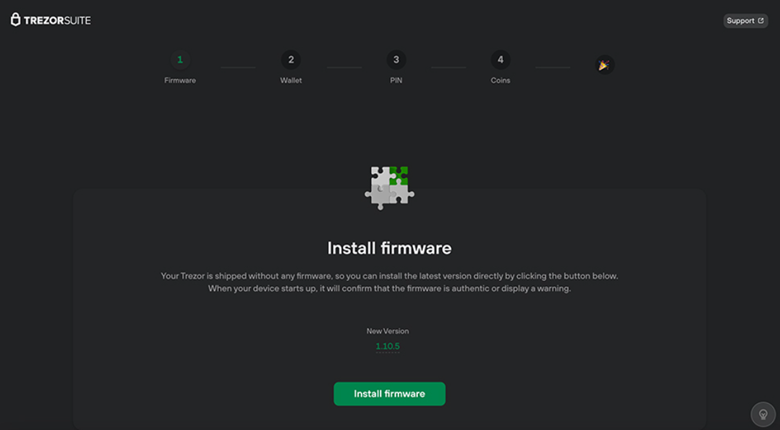Select step 3 PIN circle
This screenshot has height=430, width=780.
(396, 60)
